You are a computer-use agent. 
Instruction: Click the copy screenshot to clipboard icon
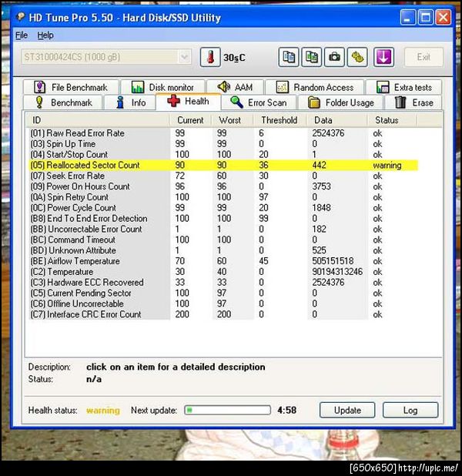pos(311,57)
